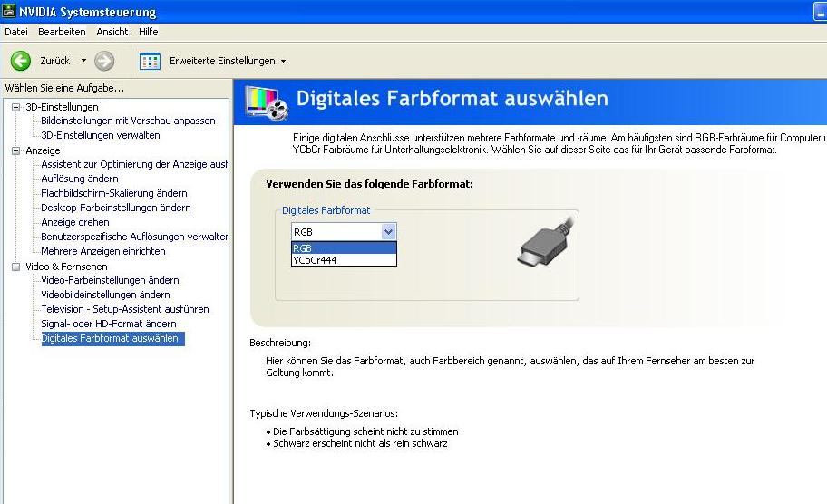Open 3D-Einstellungen verwalten
This screenshot has height=504, width=827.
[101, 135]
